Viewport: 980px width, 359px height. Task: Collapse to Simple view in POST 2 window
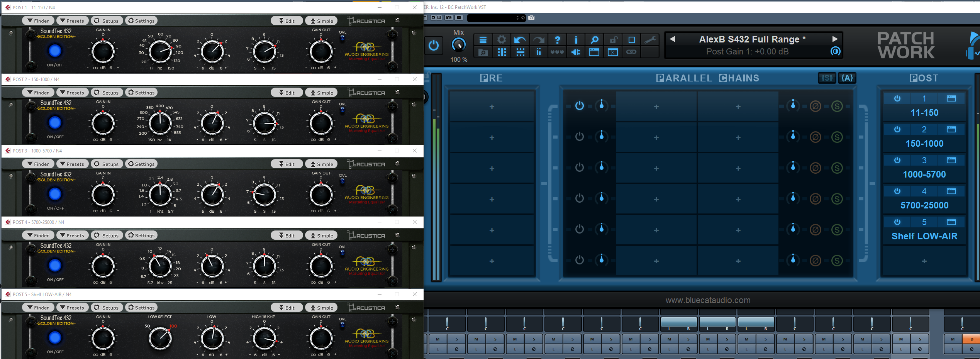click(x=322, y=93)
